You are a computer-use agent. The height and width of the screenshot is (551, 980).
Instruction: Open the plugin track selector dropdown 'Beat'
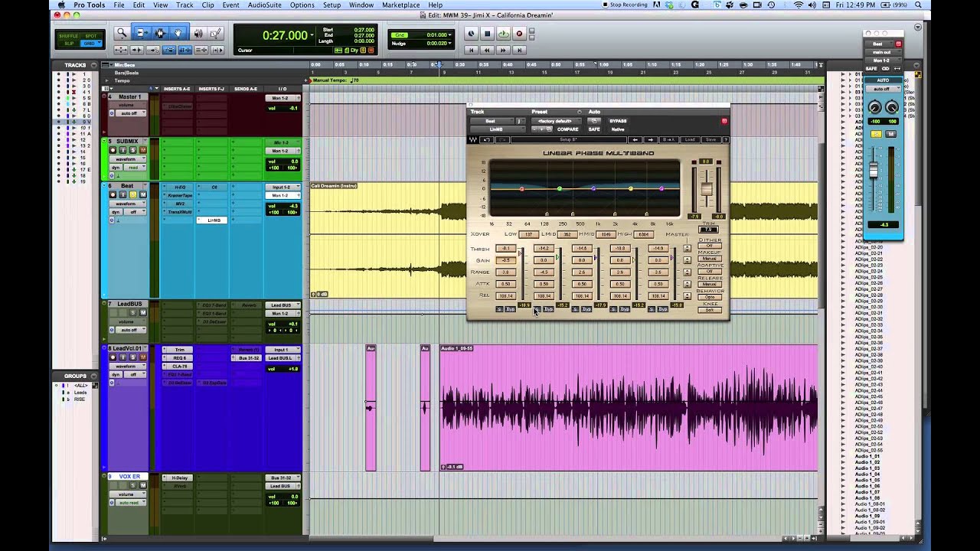tap(491, 121)
